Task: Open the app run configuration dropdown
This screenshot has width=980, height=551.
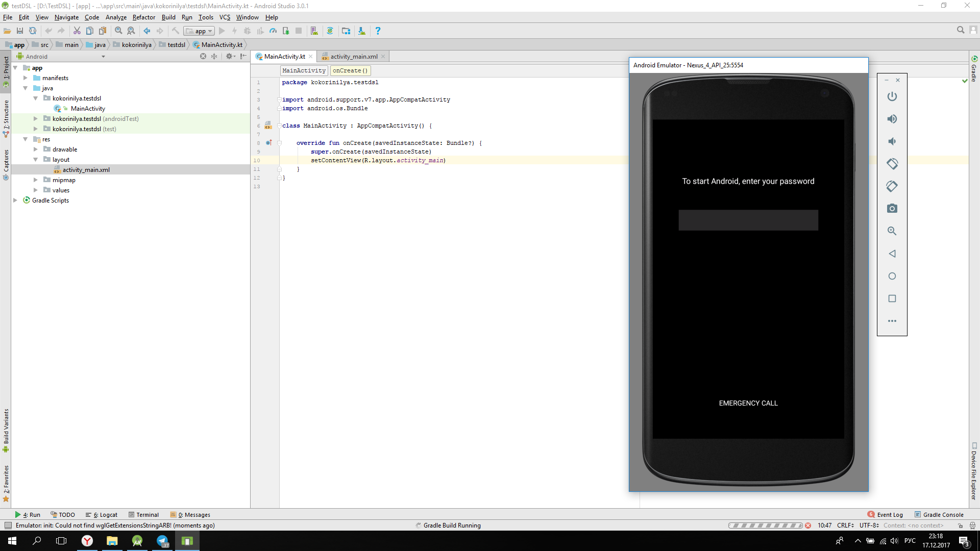Action: [x=200, y=31]
